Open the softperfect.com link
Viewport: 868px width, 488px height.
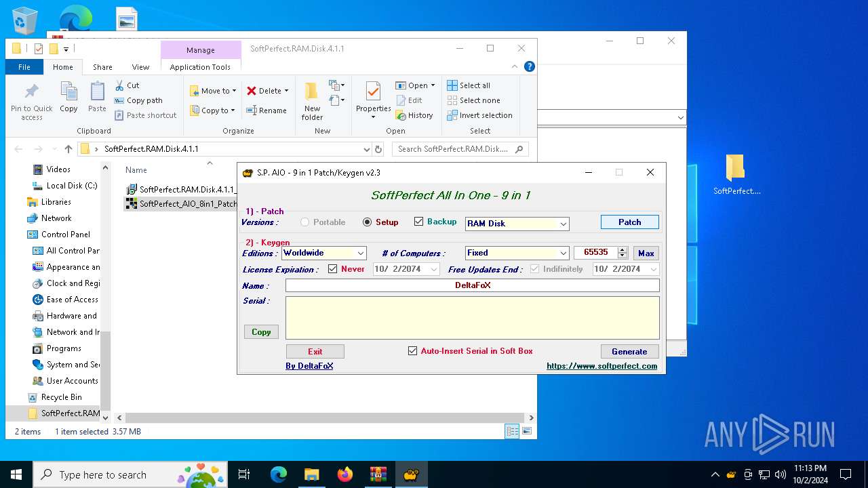(x=602, y=366)
